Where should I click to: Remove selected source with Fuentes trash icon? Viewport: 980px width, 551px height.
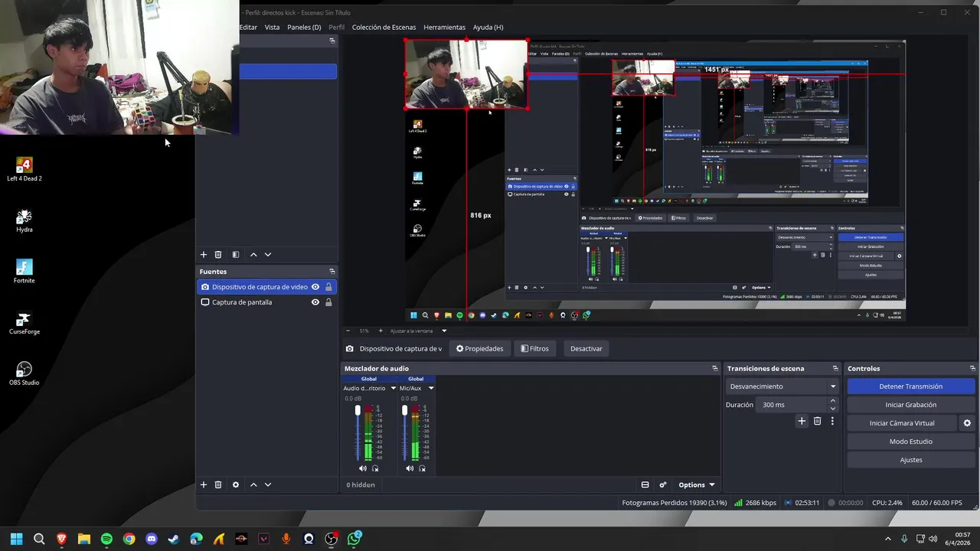pyautogui.click(x=218, y=484)
